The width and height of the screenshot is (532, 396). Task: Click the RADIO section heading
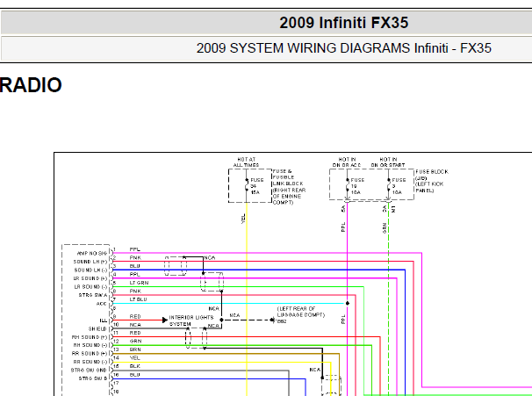(x=31, y=85)
